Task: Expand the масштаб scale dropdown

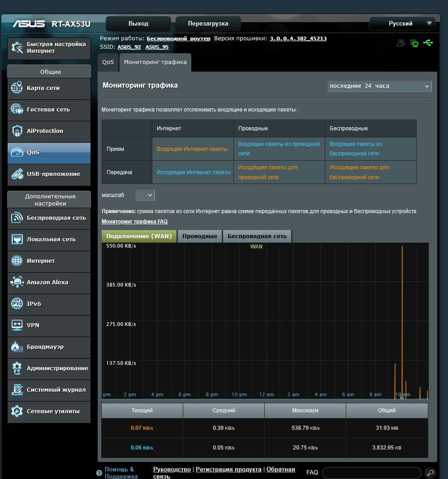Action: point(145,195)
